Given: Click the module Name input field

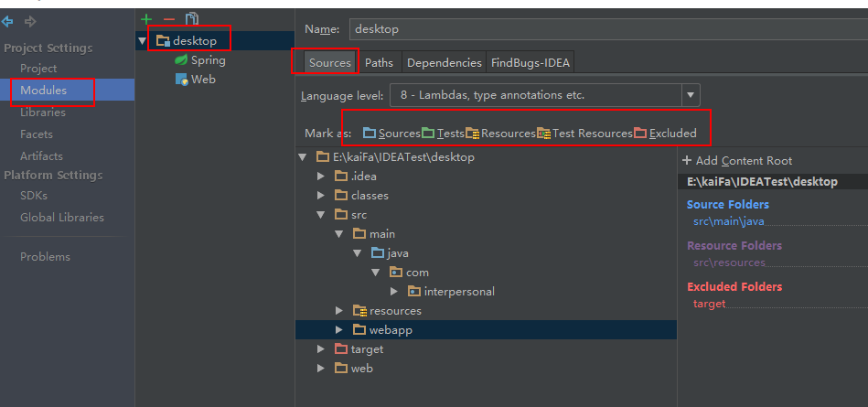Looking at the screenshot, I should (608, 29).
